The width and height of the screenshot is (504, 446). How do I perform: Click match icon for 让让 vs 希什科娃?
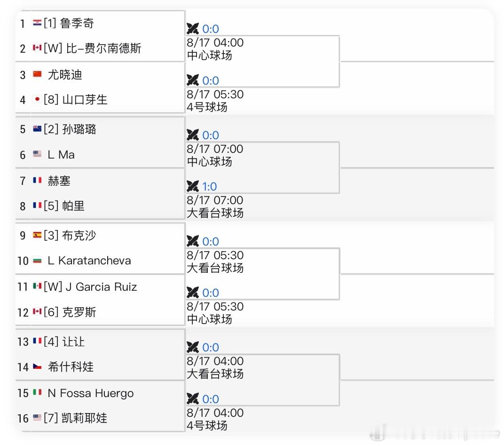coord(193,347)
